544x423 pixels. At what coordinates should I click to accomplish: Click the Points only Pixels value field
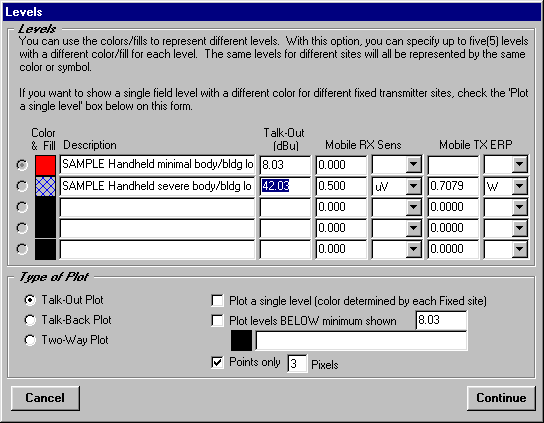pyautogui.click(x=297, y=364)
